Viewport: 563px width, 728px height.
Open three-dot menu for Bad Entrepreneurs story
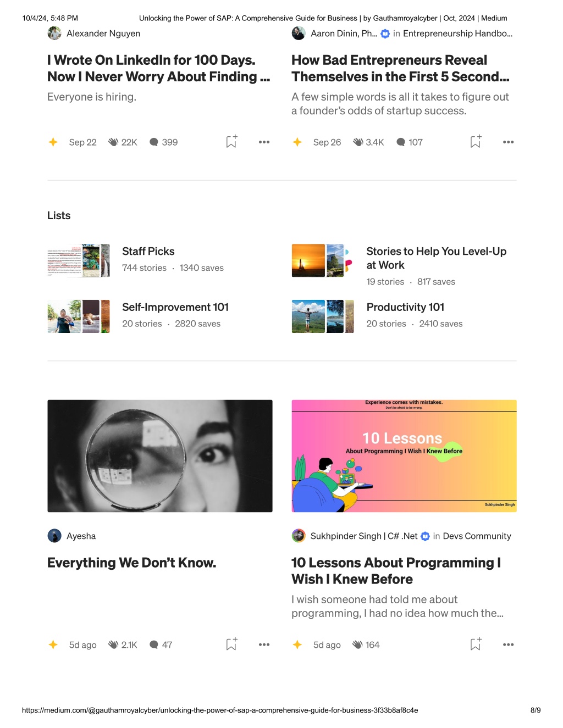click(509, 142)
